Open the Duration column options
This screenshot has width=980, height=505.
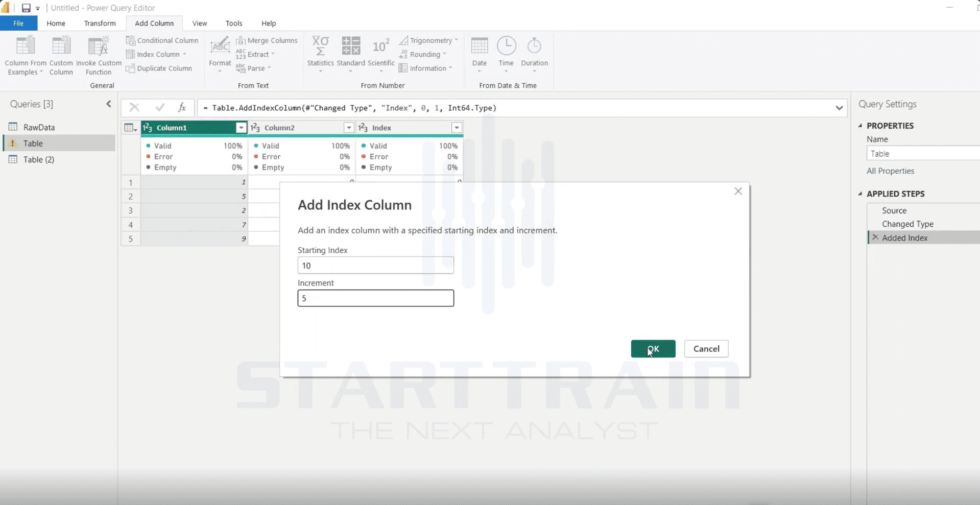click(x=534, y=55)
